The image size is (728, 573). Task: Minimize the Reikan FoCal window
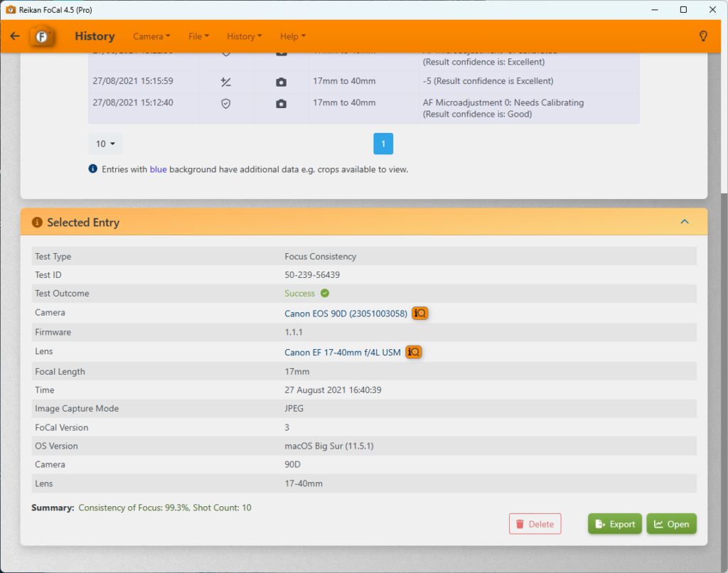coord(655,10)
